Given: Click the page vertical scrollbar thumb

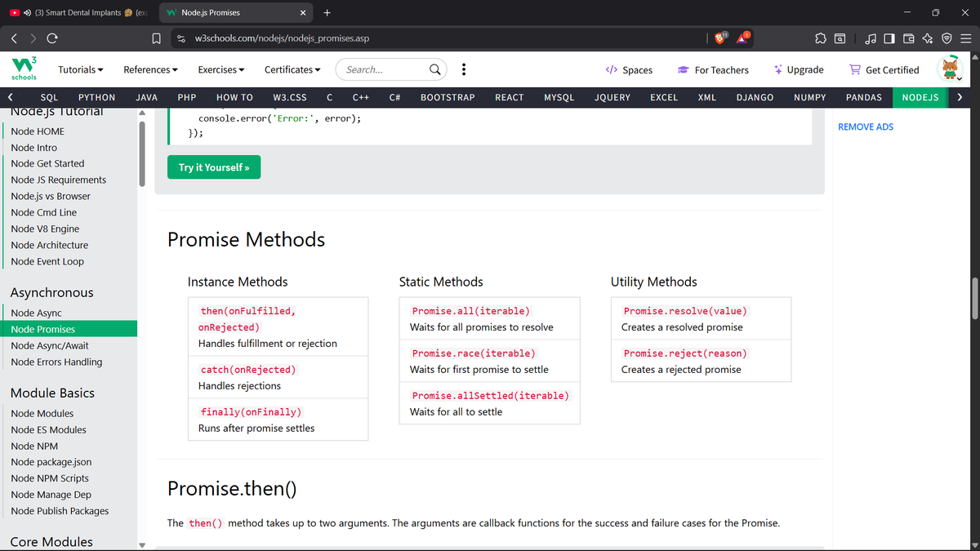Looking at the screenshot, I should point(974,298).
